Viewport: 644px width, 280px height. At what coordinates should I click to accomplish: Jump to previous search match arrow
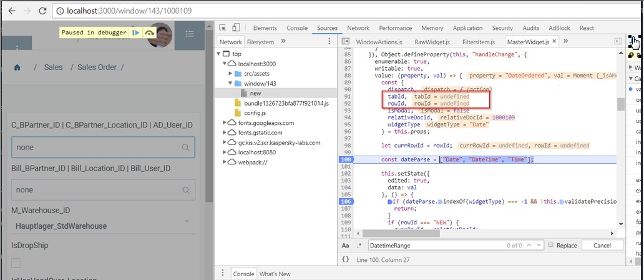(x=529, y=245)
